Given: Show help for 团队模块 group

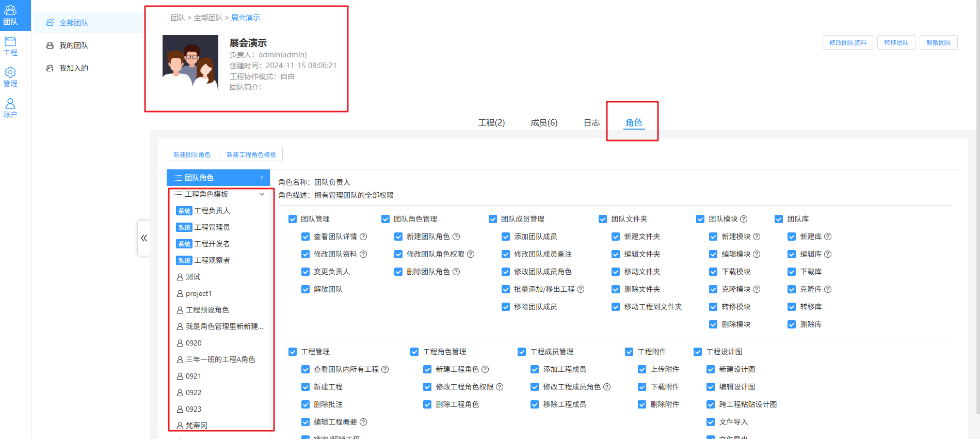Looking at the screenshot, I should pos(744,219).
